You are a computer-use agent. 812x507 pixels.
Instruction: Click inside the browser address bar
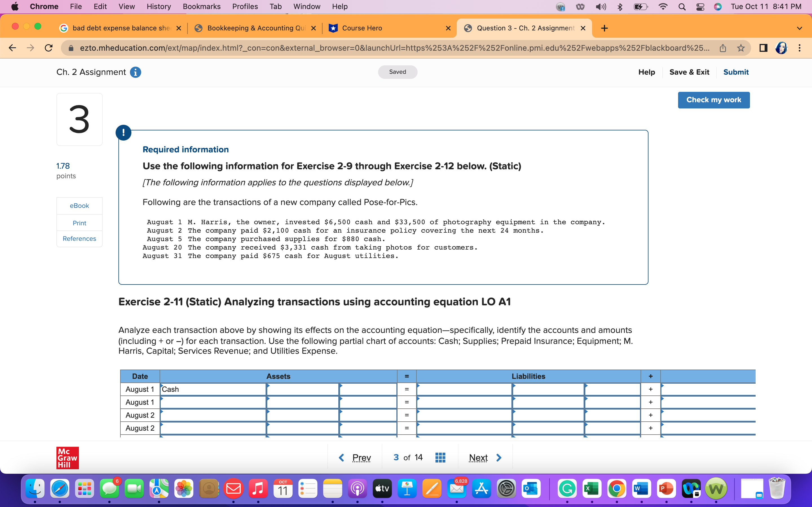click(x=369, y=48)
